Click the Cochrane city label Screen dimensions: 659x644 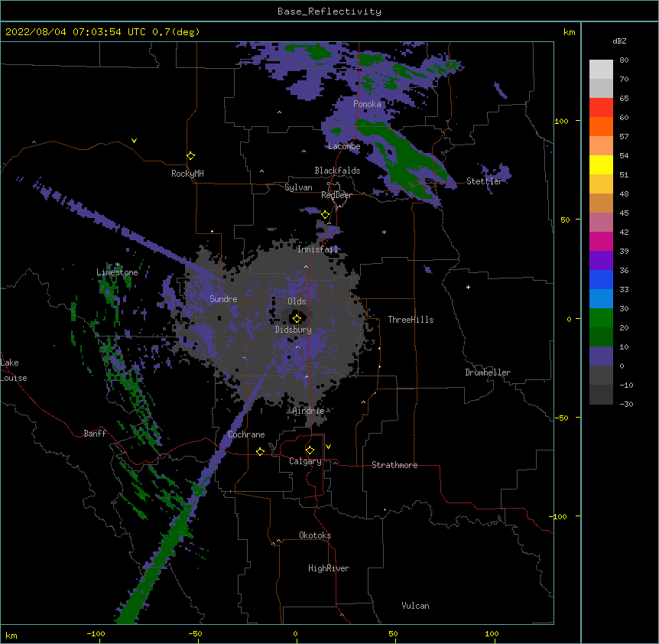coord(246,434)
